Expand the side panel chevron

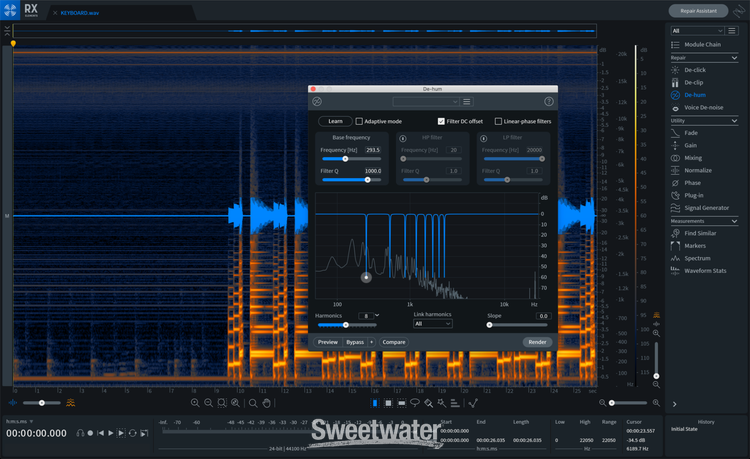pos(674,404)
